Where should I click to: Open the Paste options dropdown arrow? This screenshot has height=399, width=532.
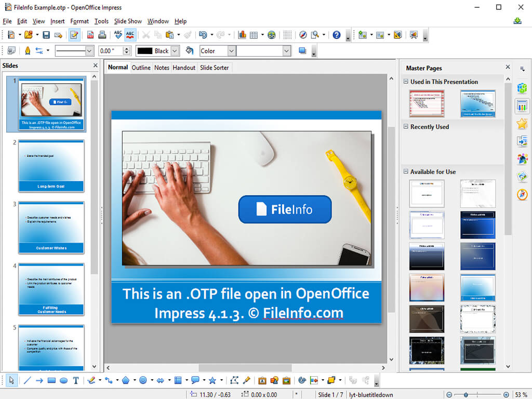pyautogui.click(x=179, y=35)
